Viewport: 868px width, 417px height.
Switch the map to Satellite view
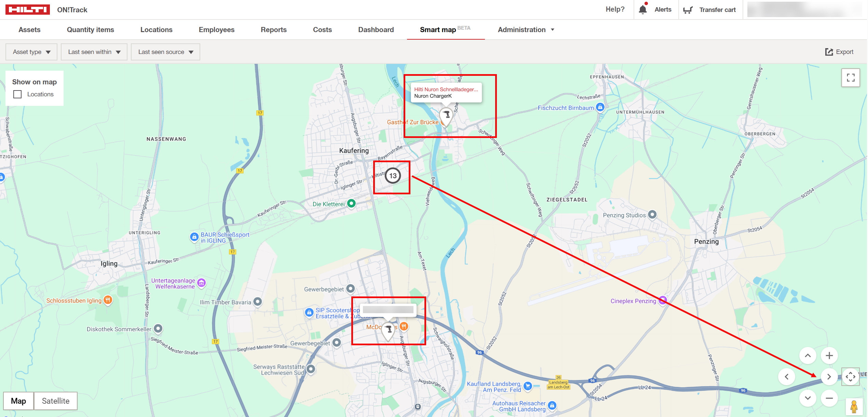pos(55,401)
